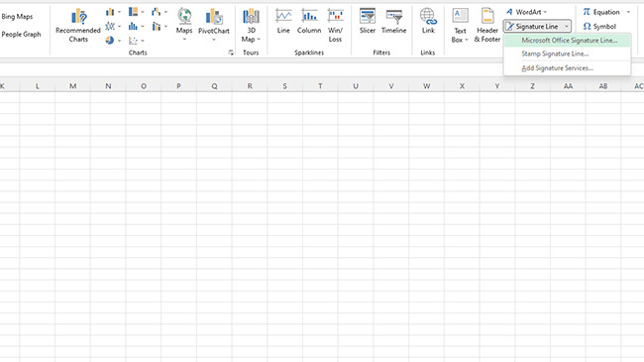Select Add Signature Services

tap(567, 67)
